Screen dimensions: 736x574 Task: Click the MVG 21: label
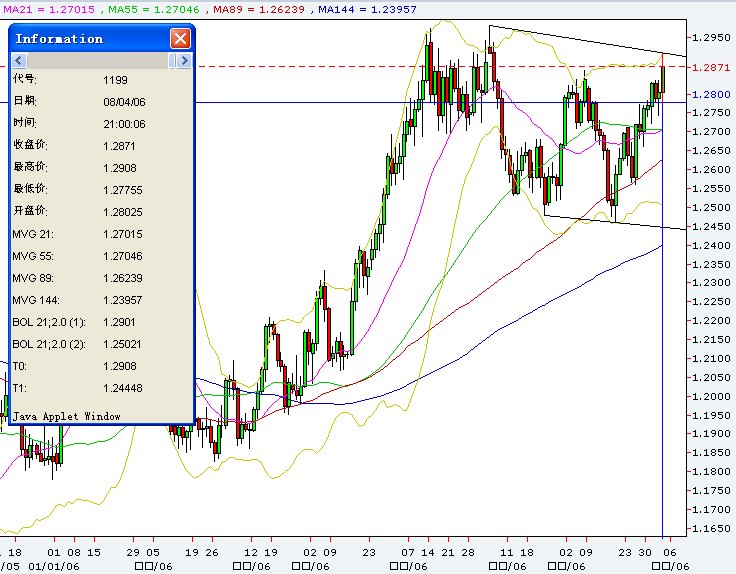point(33,234)
